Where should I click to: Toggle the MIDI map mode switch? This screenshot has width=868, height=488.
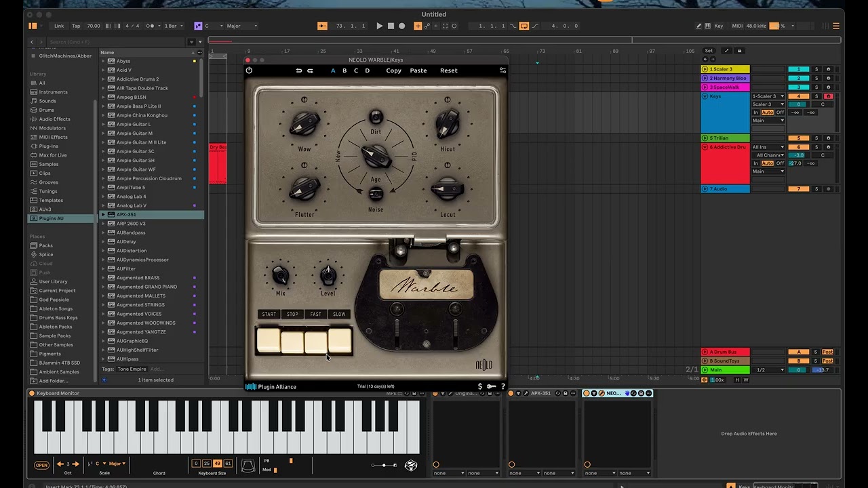[738, 26]
